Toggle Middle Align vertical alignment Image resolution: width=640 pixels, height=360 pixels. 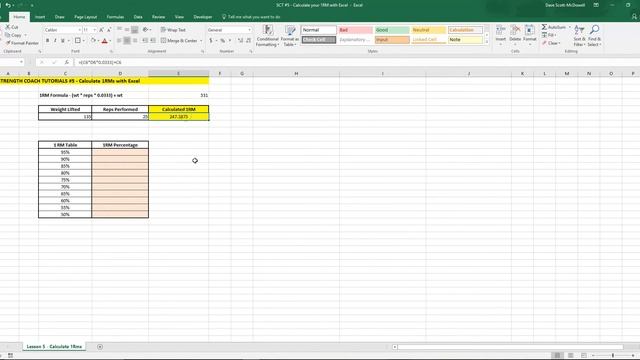[127, 30]
